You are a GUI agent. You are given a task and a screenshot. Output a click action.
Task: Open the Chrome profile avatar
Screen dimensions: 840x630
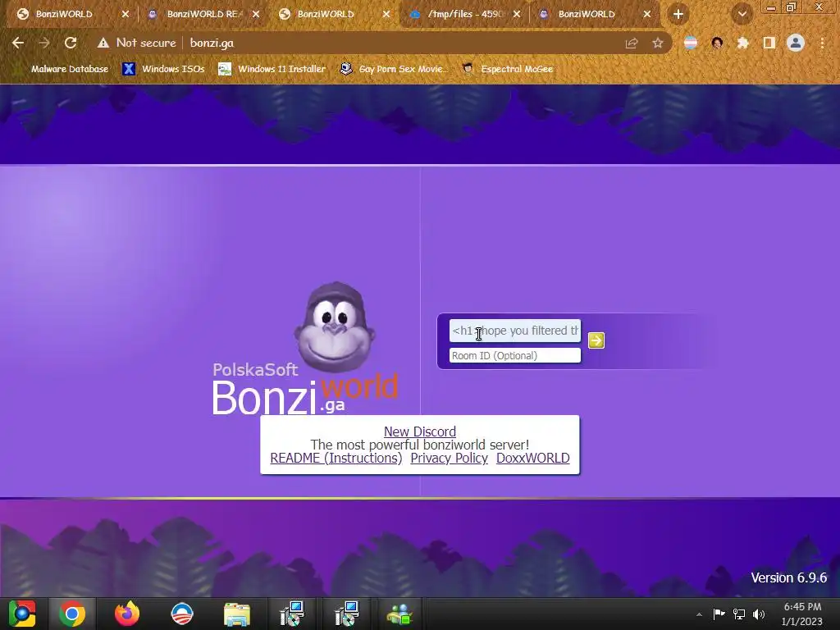796,43
